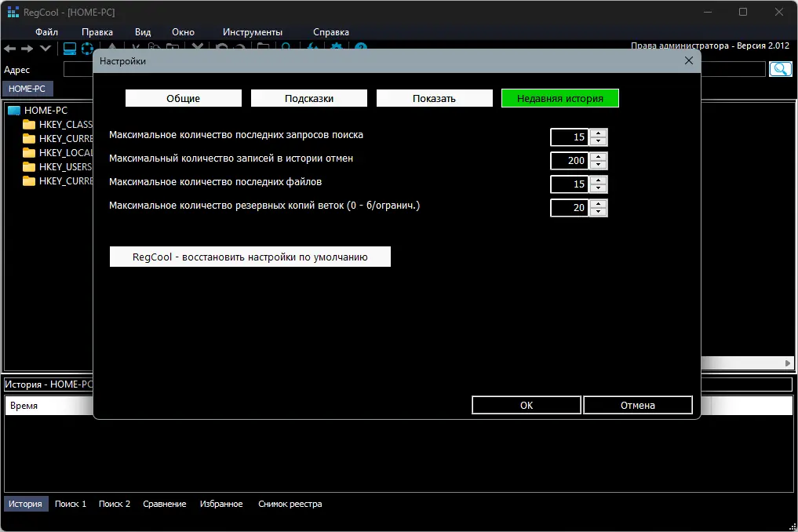Screen dimensions: 798x532
Task: Open the Инструменты menu
Action: pyautogui.click(x=252, y=32)
